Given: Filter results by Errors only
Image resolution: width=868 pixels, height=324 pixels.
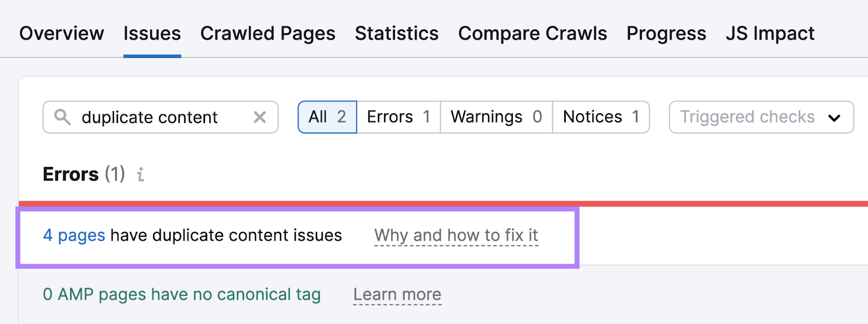Looking at the screenshot, I should [398, 117].
